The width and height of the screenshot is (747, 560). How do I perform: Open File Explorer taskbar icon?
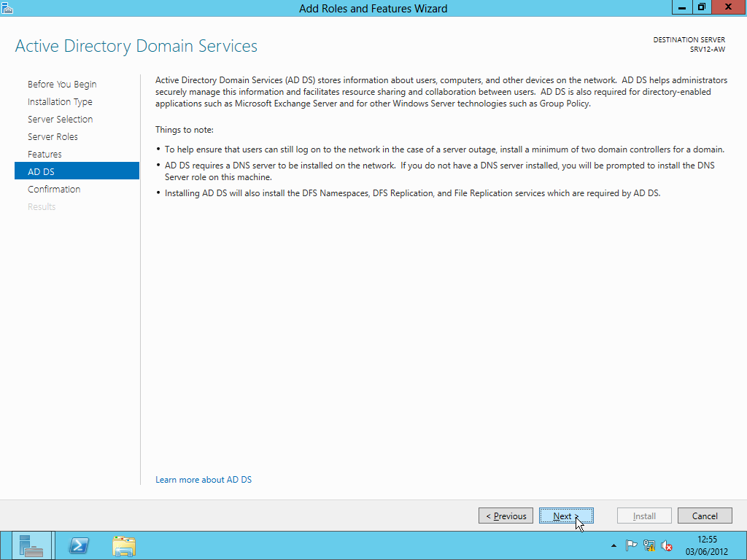point(124,545)
